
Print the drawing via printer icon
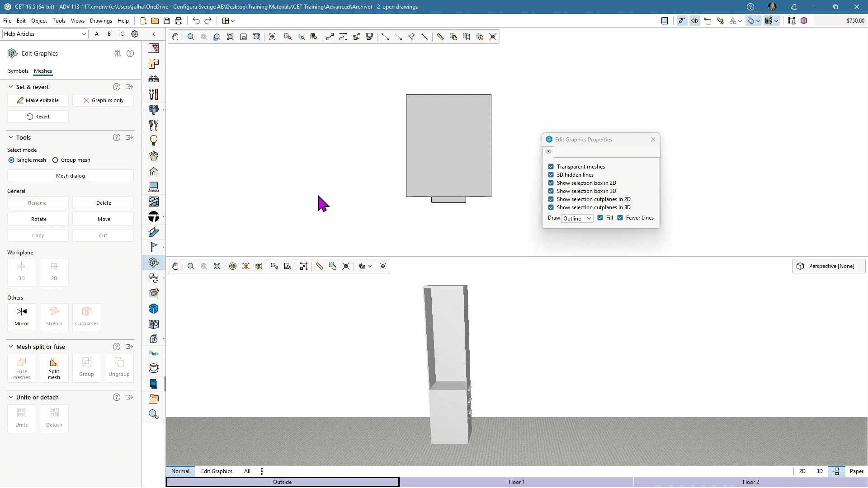click(179, 21)
